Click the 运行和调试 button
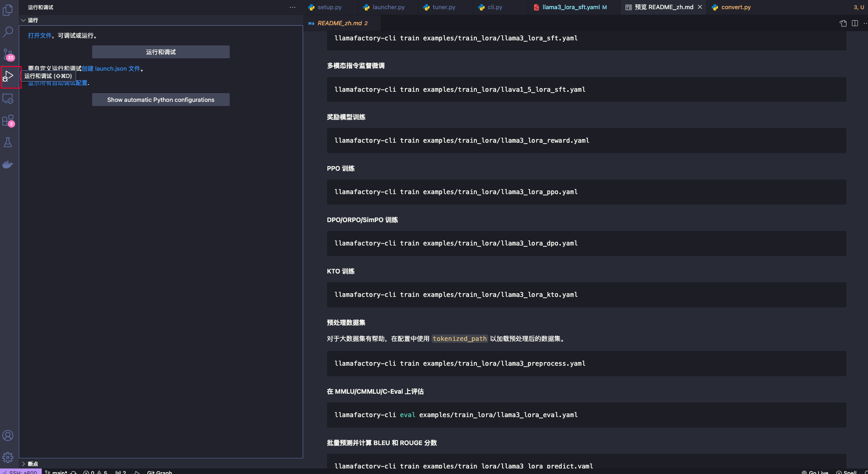Viewport: 868px width, 474px height. pyautogui.click(x=160, y=52)
